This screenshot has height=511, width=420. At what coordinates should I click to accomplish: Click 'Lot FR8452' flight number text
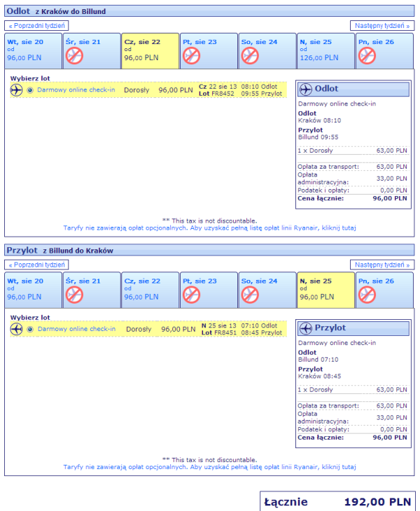(216, 94)
